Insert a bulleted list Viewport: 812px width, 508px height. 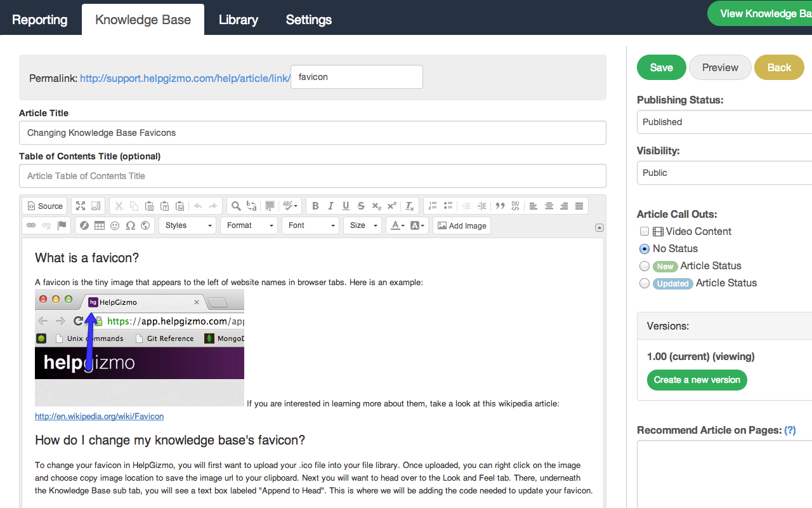pyautogui.click(x=448, y=206)
